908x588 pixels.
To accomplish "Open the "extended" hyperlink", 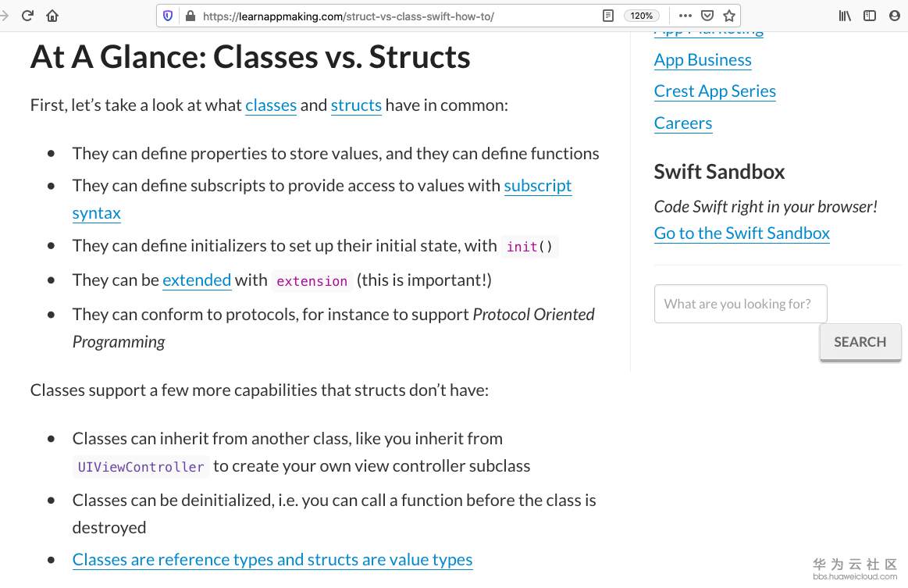I will point(197,280).
